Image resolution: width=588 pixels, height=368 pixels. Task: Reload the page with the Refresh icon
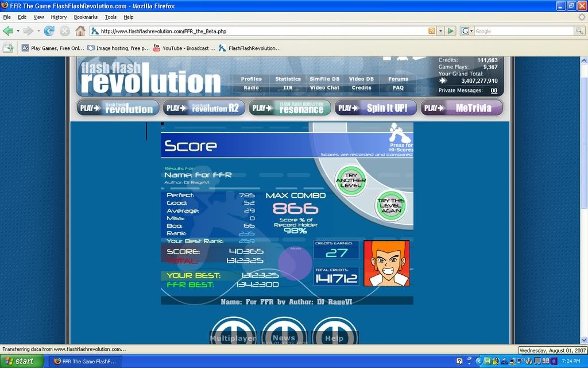(49, 31)
